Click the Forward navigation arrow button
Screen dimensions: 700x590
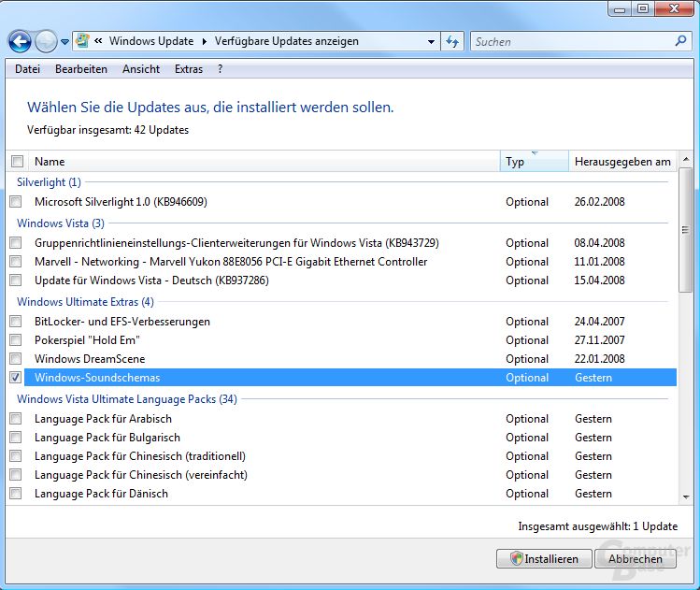[x=46, y=42]
